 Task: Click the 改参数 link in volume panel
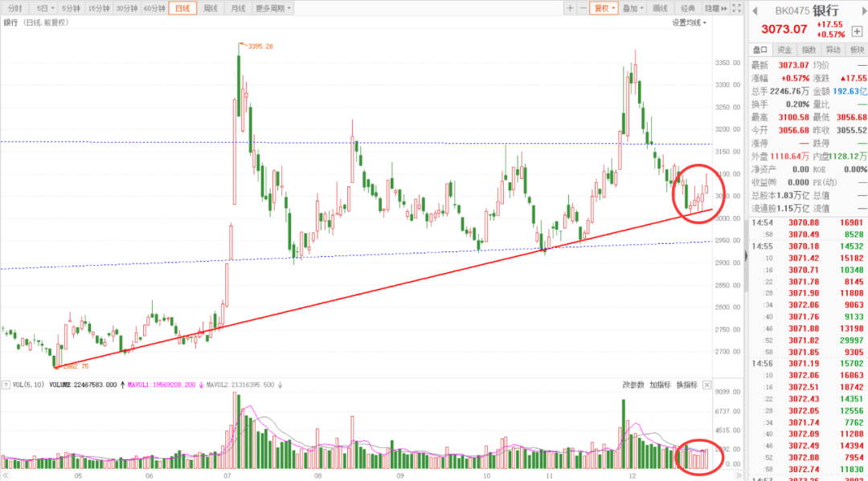(633, 385)
